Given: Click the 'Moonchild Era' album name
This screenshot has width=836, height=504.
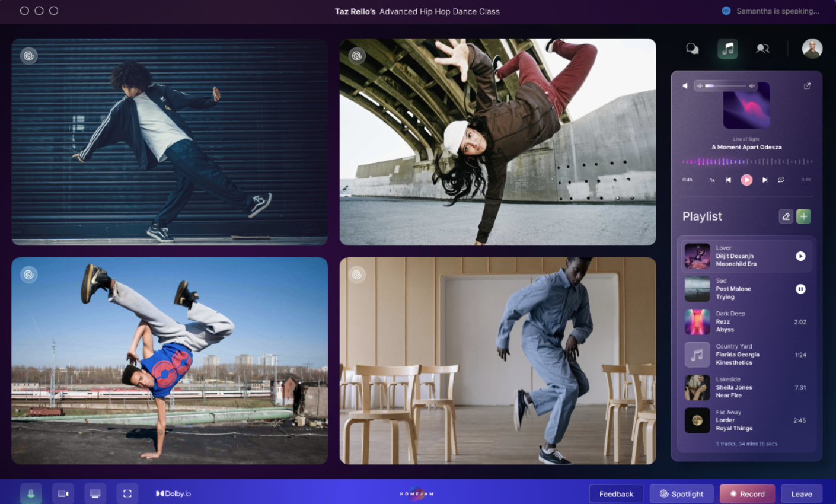Looking at the screenshot, I should 736,264.
